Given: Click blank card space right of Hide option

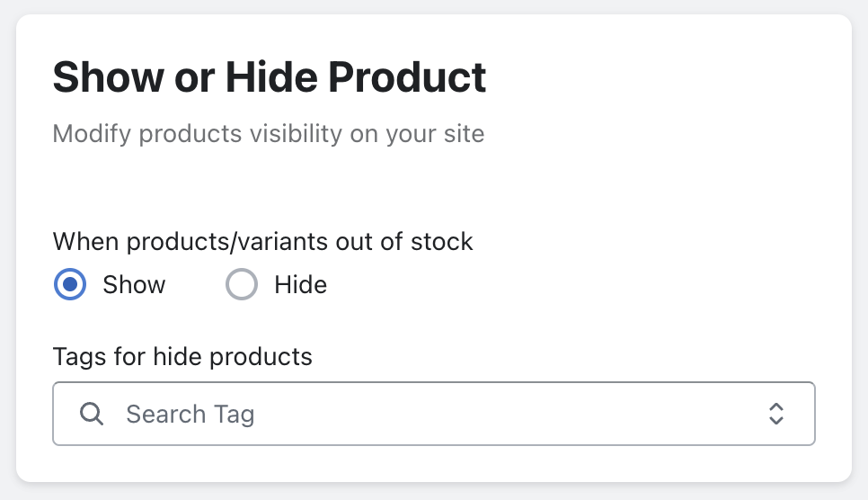Looking at the screenshot, I should click(x=584, y=286).
